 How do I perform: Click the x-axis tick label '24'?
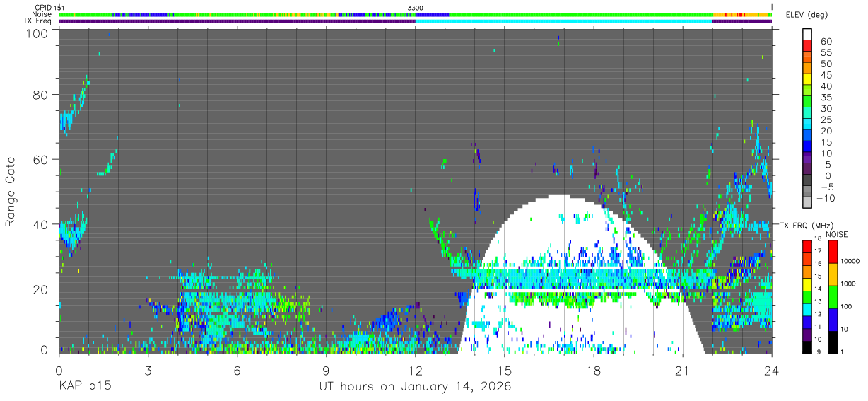772,371
